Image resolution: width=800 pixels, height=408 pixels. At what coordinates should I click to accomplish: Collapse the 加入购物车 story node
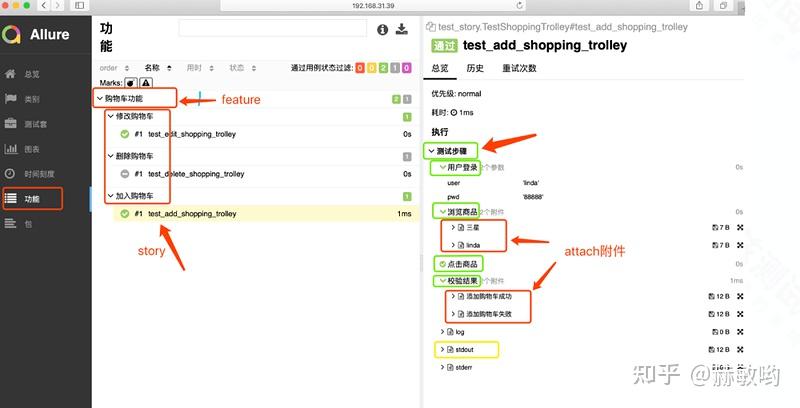point(111,196)
